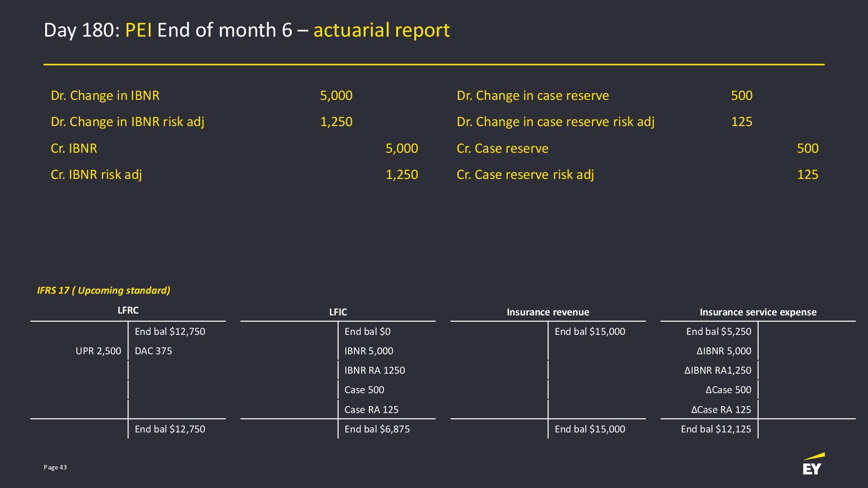
Task: Select the 'Insurance revenue' account header
Action: pos(547,312)
